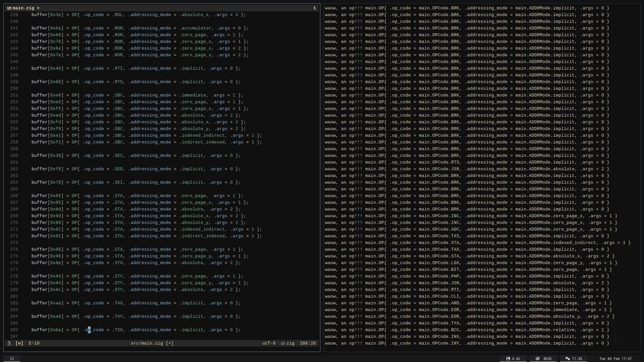Click terminal output line with OPCode.PHP

click(x=467, y=276)
